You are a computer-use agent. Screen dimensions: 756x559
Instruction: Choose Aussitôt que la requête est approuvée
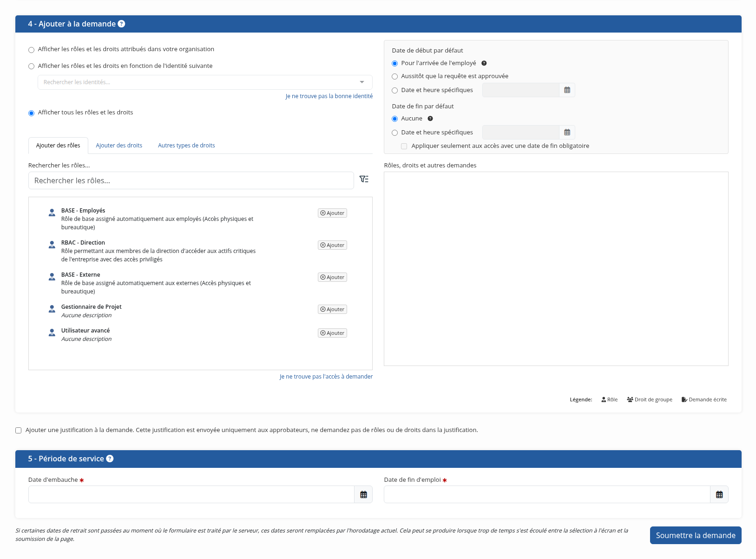click(395, 77)
